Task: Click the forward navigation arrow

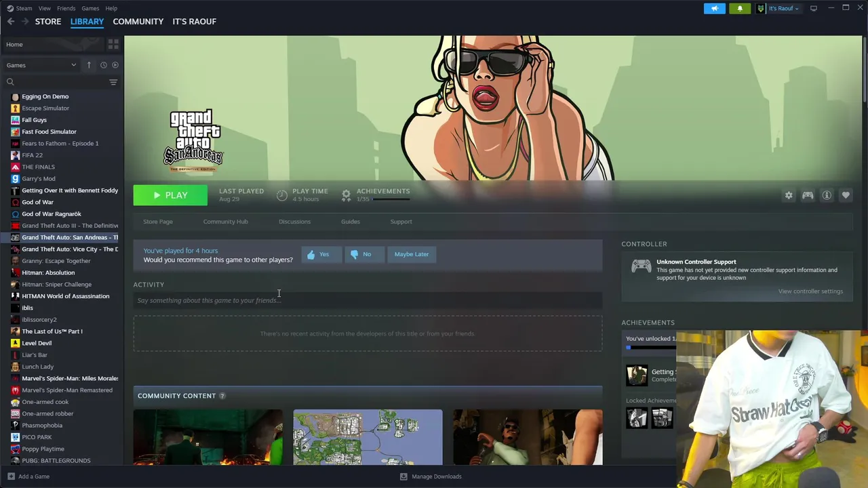Action: (x=25, y=22)
